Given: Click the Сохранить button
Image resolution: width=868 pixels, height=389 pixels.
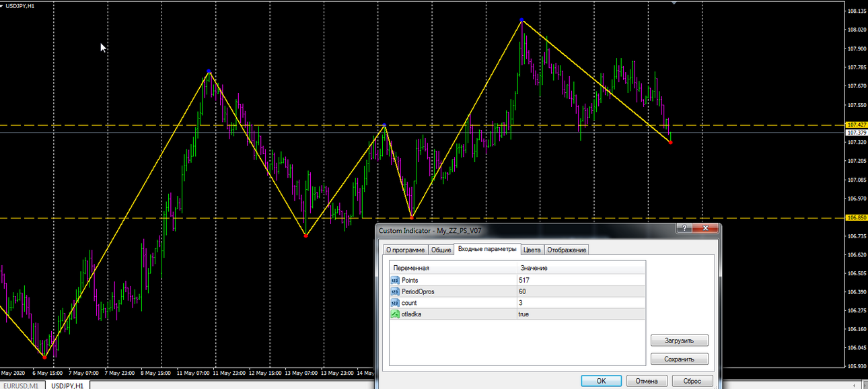Looking at the screenshot, I should pyautogui.click(x=680, y=359).
